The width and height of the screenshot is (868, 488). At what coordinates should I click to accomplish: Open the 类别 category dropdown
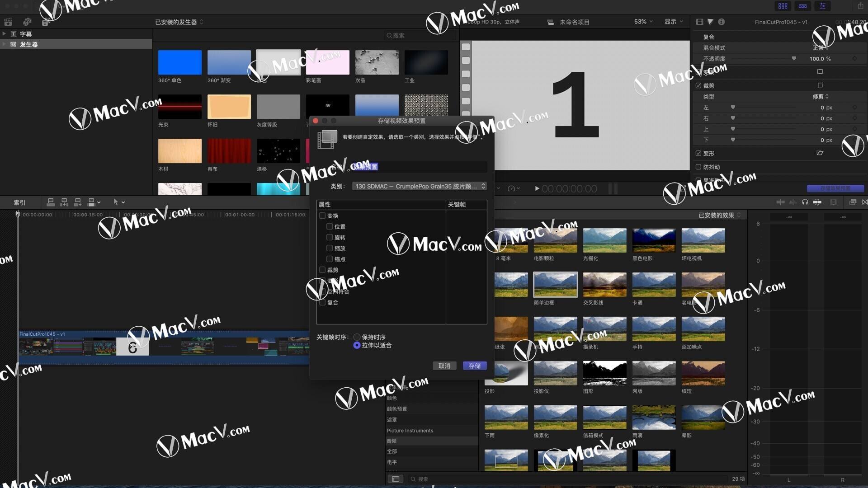[420, 186]
